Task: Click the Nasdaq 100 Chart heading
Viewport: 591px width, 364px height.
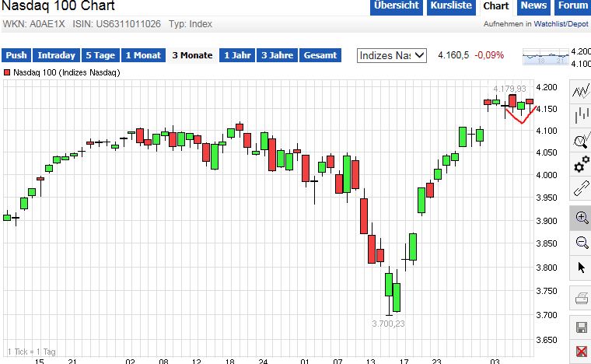Action: (58, 5)
